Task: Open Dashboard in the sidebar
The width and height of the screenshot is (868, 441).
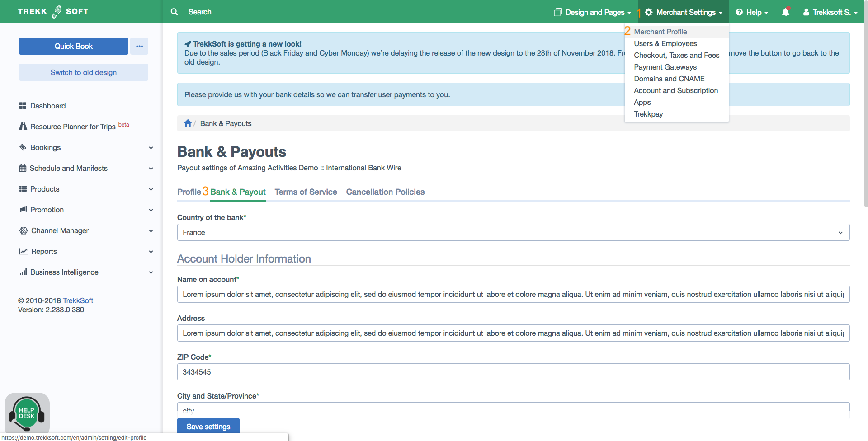Action: click(48, 106)
